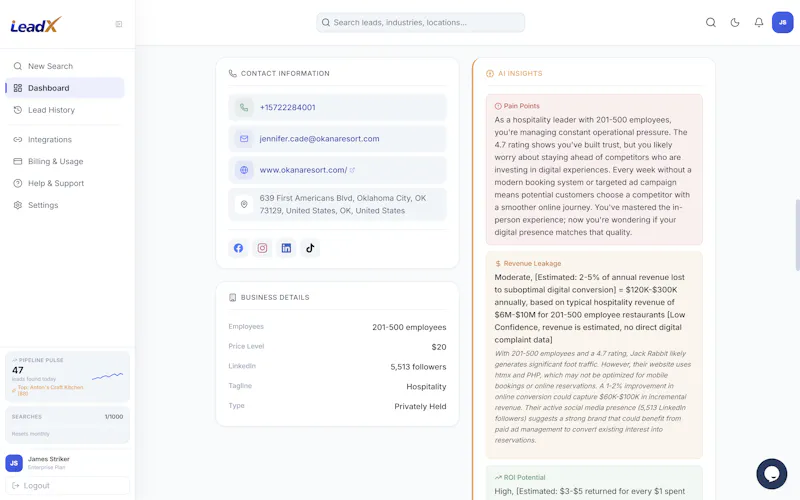
Task: Open the Integrations page
Action: (x=65, y=139)
